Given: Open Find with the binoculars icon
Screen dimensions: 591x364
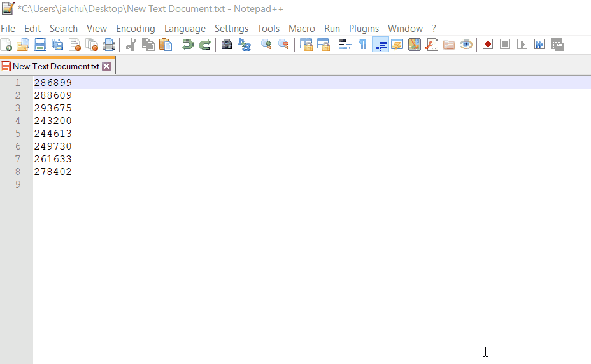Looking at the screenshot, I should [227, 45].
